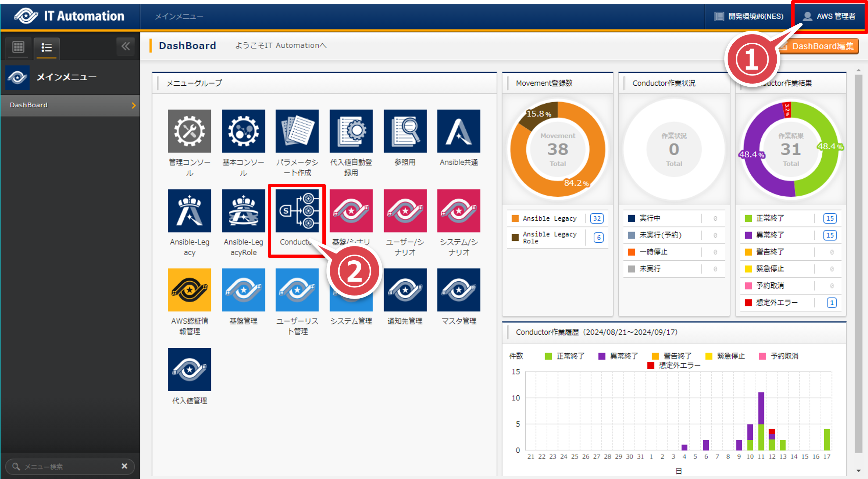
Task: Expand the DashBoard sidebar item
Action: point(133,105)
